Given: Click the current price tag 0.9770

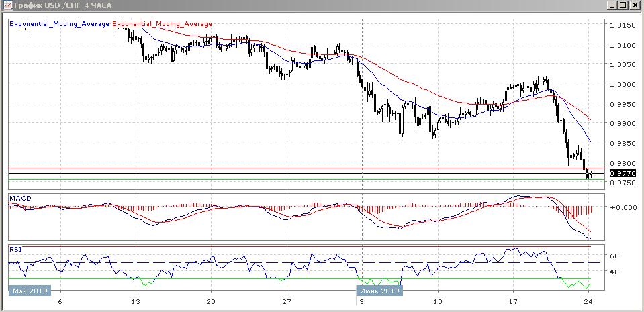Looking at the screenshot, I should coord(621,173).
